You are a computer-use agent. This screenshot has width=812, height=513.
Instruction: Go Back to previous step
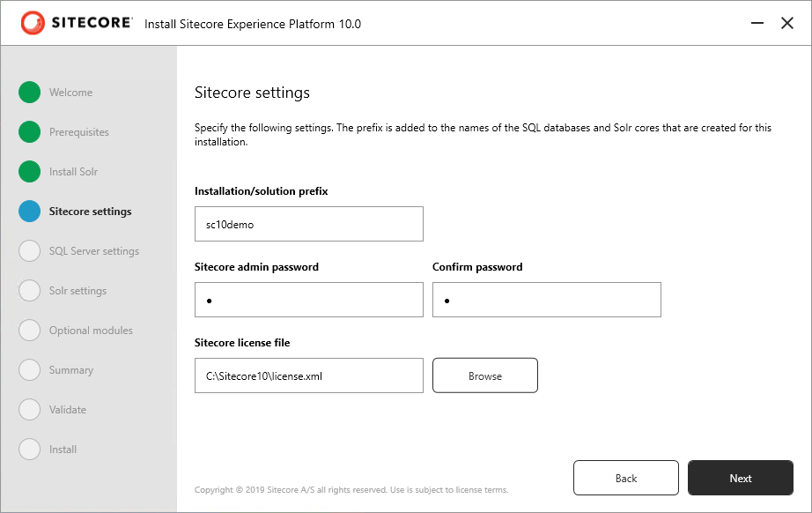point(626,478)
